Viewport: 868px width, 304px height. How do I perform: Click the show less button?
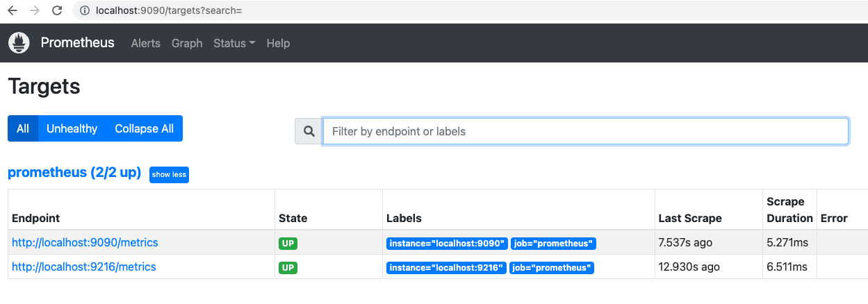(169, 175)
